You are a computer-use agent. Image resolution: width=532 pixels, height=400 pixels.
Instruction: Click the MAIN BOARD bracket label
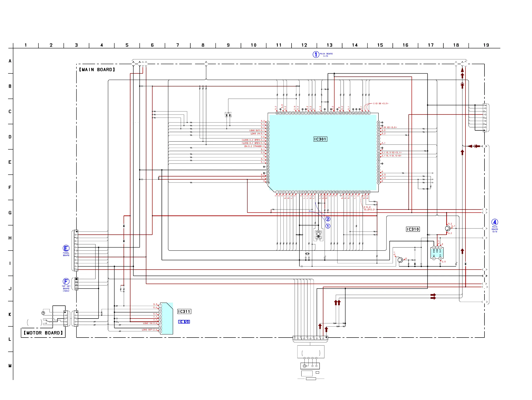pyautogui.click(x=97, y=70)
